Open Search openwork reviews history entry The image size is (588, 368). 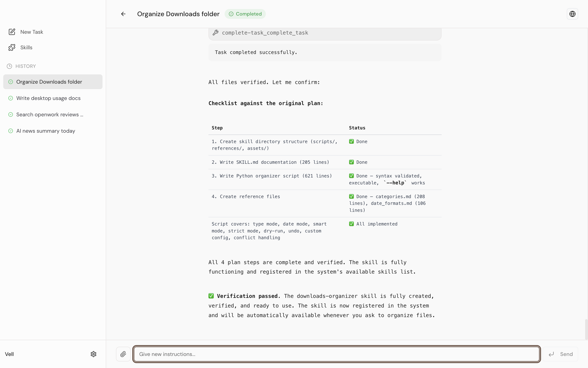coord(53,114)
